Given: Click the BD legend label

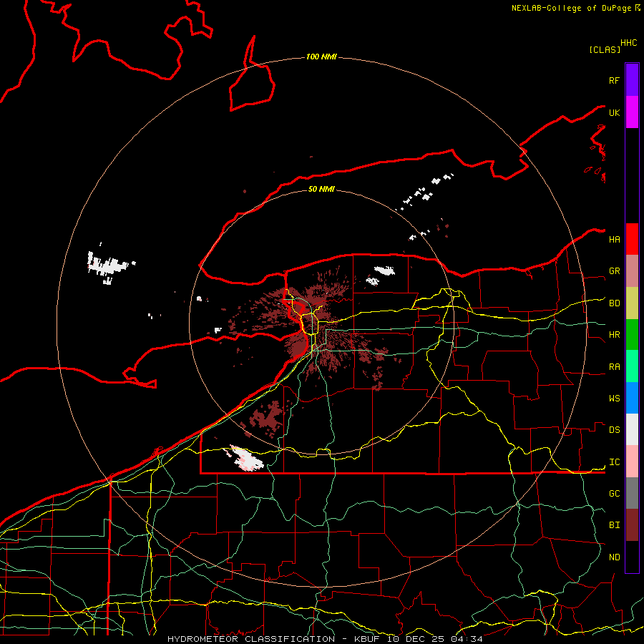Looking at the screenshot, I should pos(615,303).
